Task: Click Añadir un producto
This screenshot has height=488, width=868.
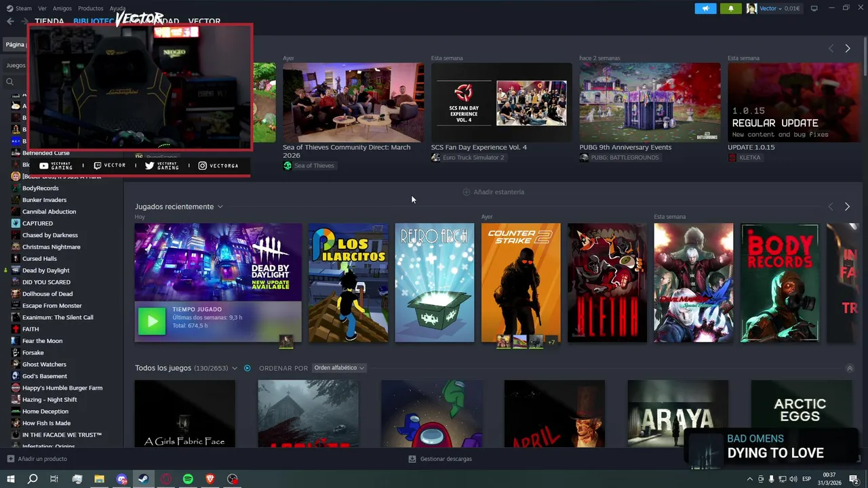Action: tap(43, 459)
